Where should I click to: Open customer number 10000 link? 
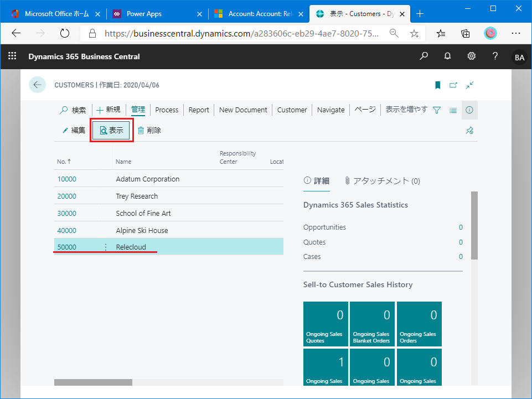[x=67, y=179]
